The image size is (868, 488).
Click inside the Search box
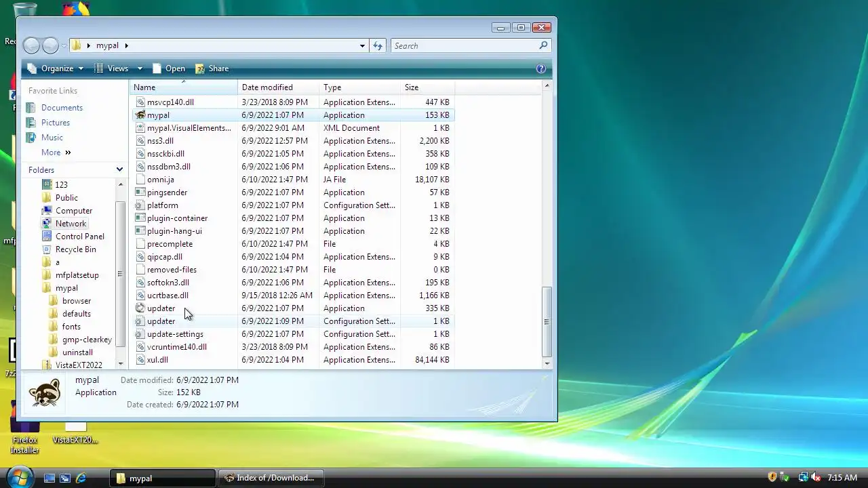click(465, 45)
